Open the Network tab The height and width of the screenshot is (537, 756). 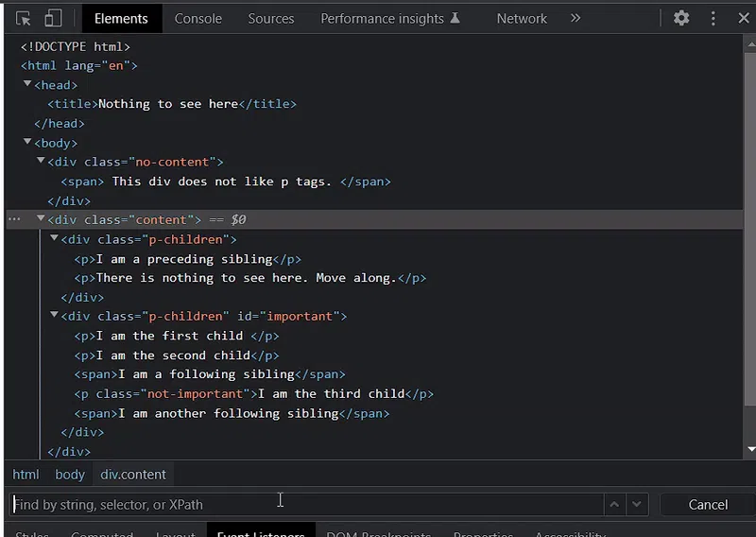click(x=522, y=19)
